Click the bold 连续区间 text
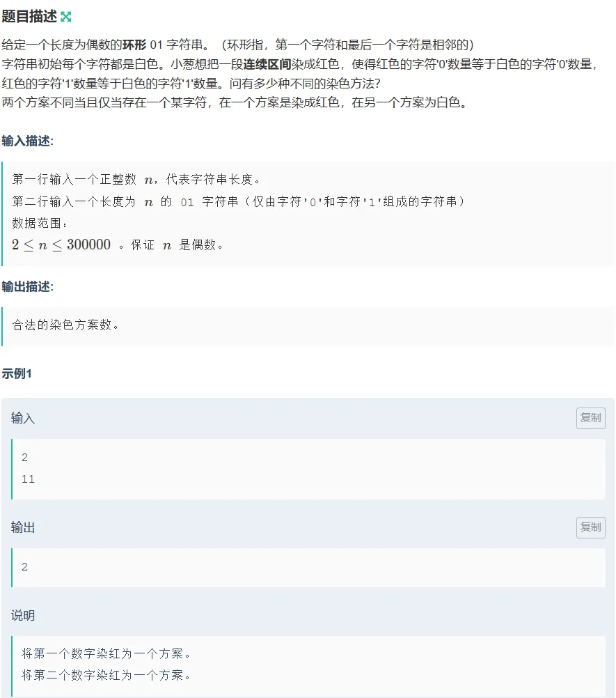Image resolution: width=616 pixels, height=698 pixels. tap(266, 65)
